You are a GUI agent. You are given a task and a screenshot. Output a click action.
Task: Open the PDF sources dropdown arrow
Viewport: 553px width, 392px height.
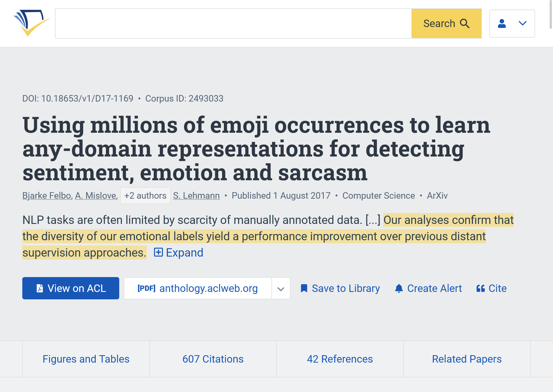[x=281, y=288]
